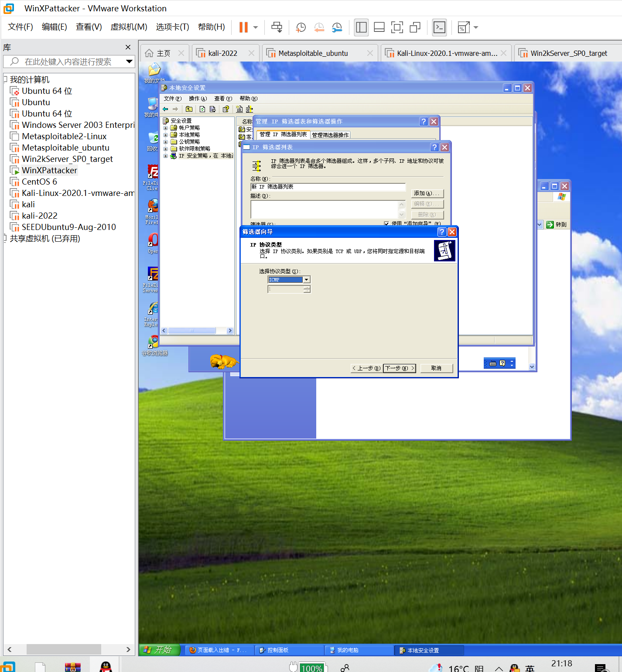
Task: Send Ctrl+Alt+Del to the virtual machine
Action: (x=277, y=27)
